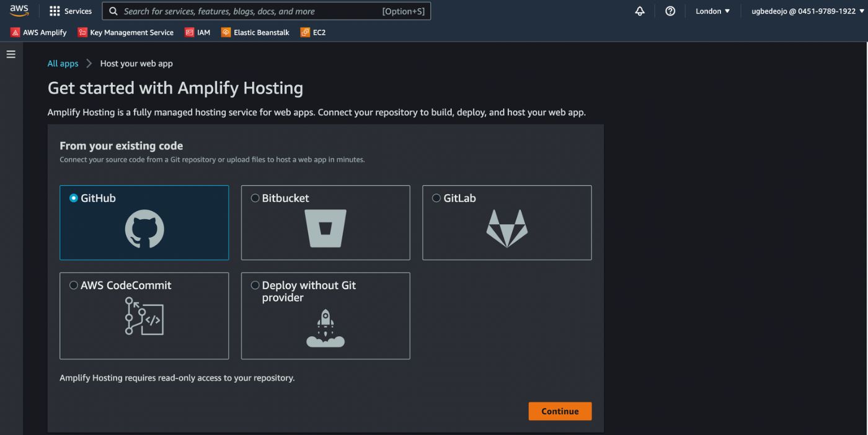Viewport: 868px width, 435px height.
Task: Click the Bitbucket bucket logo
Action: (x=325, y=229)
